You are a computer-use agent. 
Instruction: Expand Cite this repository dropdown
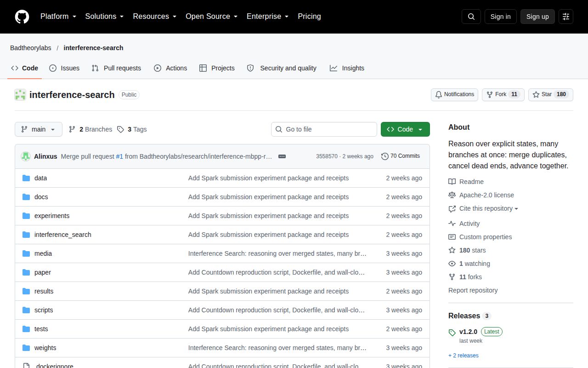(484, 208)
